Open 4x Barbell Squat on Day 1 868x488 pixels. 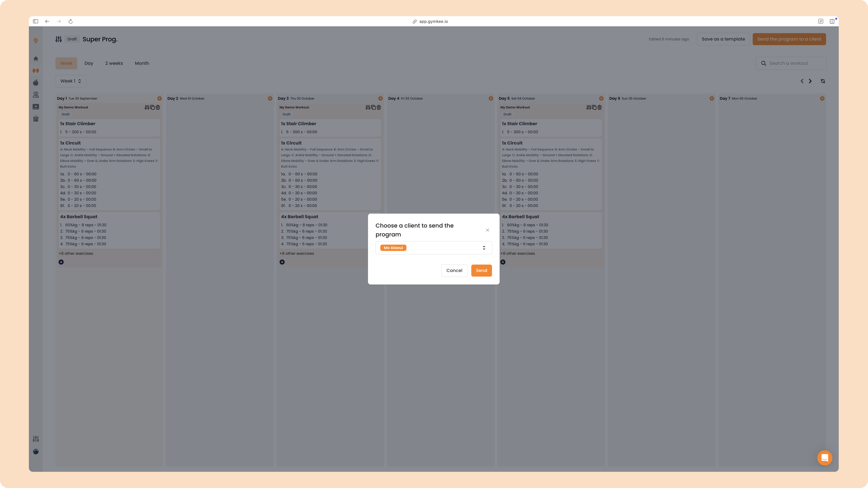pyautogui.click(x=109, y=230)
